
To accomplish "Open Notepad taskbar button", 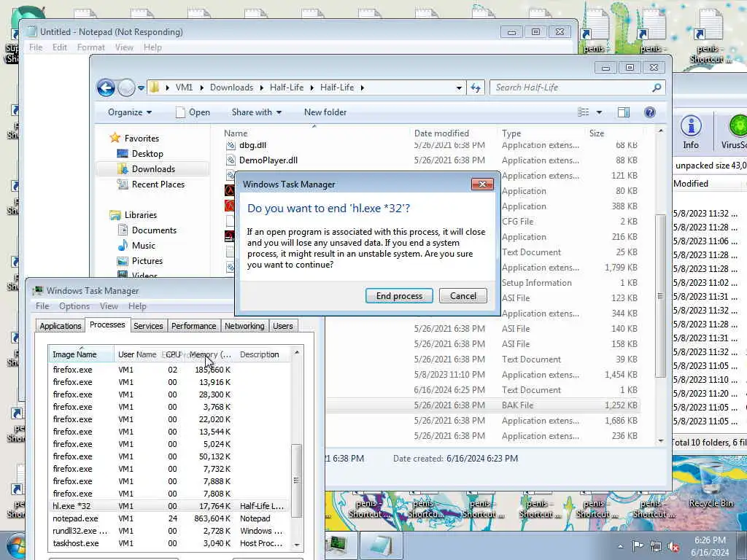I will (x=381, y=545).
